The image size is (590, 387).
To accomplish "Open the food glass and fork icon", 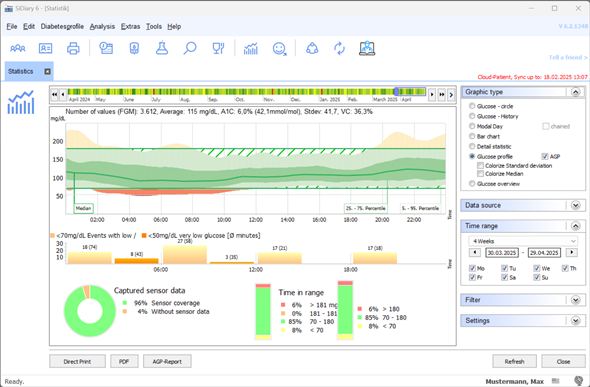I will click(x=218, y=49).
